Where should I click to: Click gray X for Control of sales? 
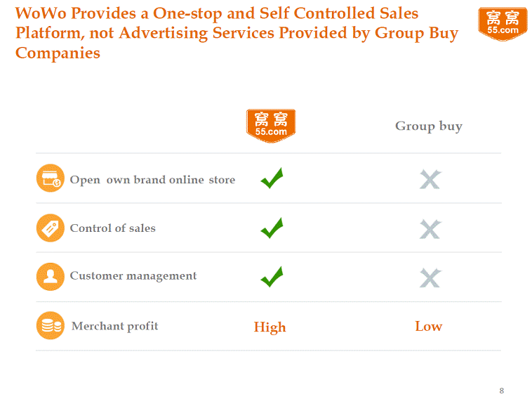click(430, 228)
